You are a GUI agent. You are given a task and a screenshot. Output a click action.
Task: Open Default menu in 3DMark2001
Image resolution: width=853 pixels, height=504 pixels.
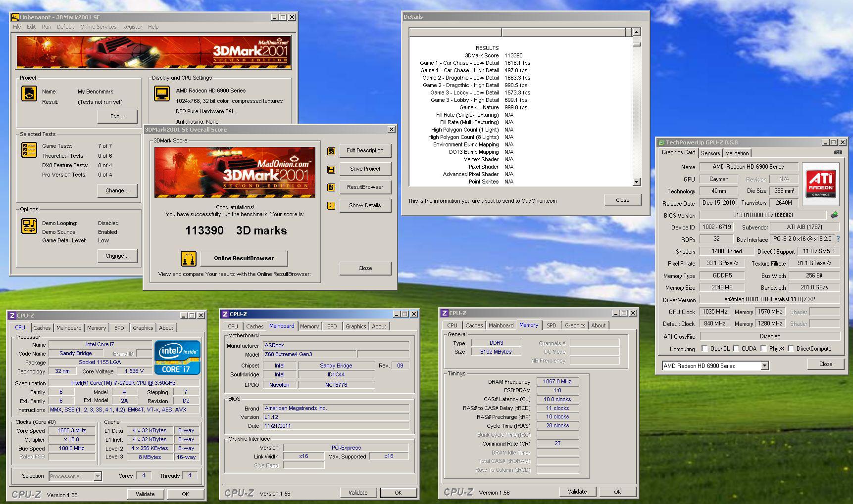pyautogui.click(x=65, y=27)
